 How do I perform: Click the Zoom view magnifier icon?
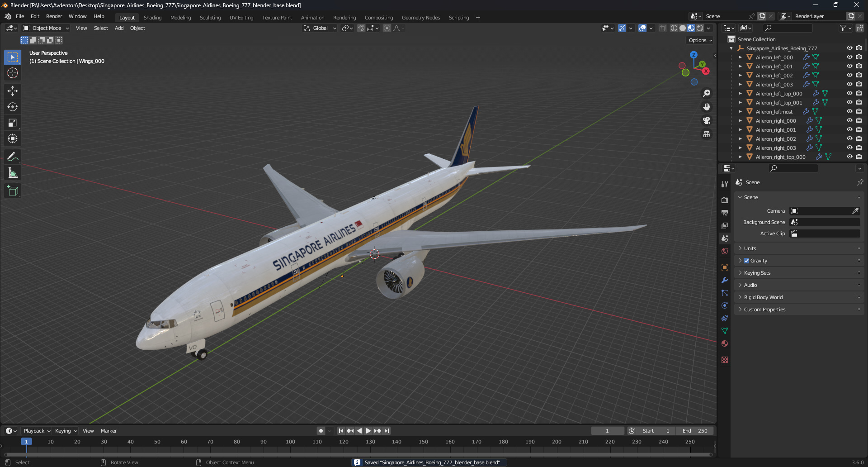point(707,93)
